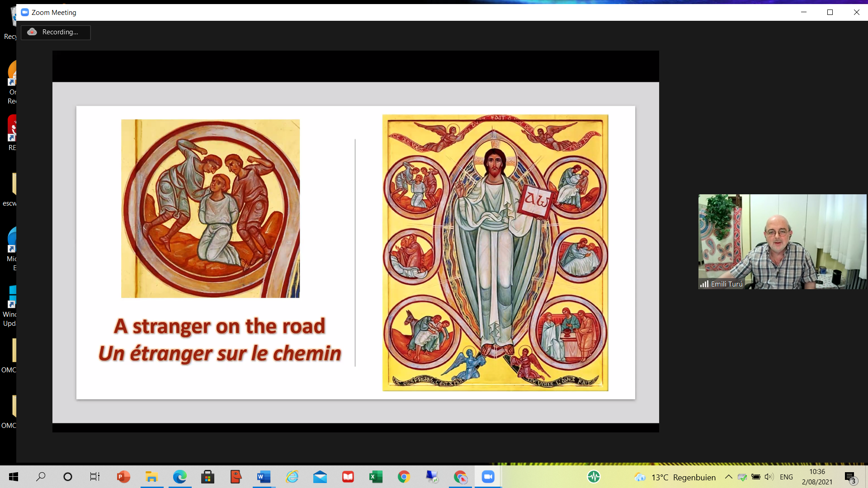Open the Windows Start menu
The height and width of the screenshot is (488, 868).
click(x=14, y=477)
